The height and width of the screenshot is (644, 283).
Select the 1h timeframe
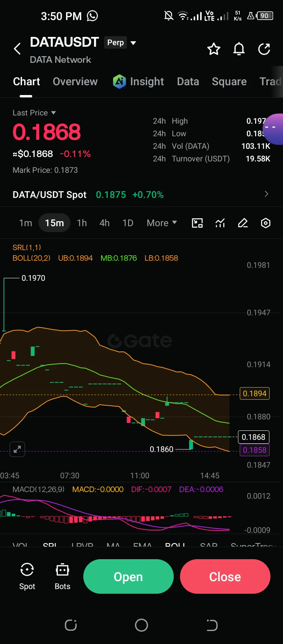pos(82,223)
